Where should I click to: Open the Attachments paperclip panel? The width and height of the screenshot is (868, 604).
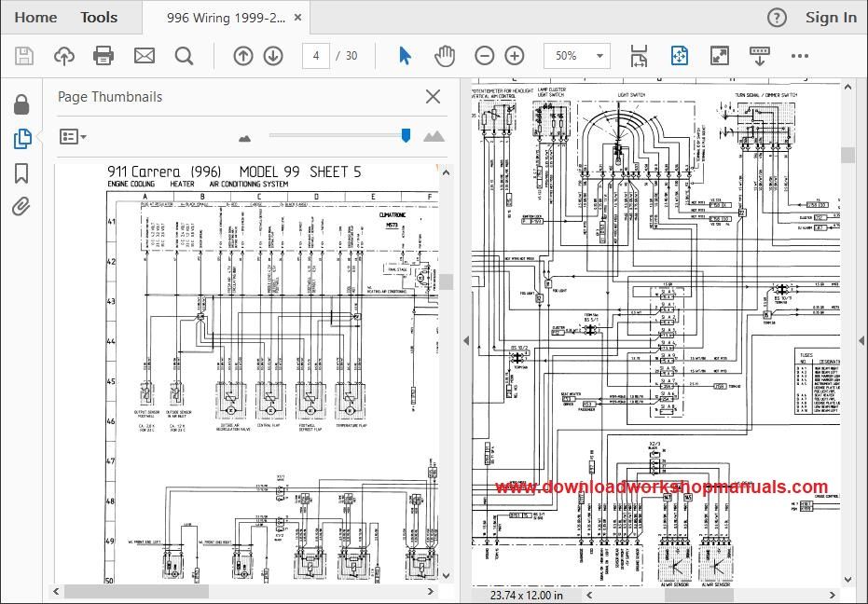pyautogui.click(x=21, y=207)
